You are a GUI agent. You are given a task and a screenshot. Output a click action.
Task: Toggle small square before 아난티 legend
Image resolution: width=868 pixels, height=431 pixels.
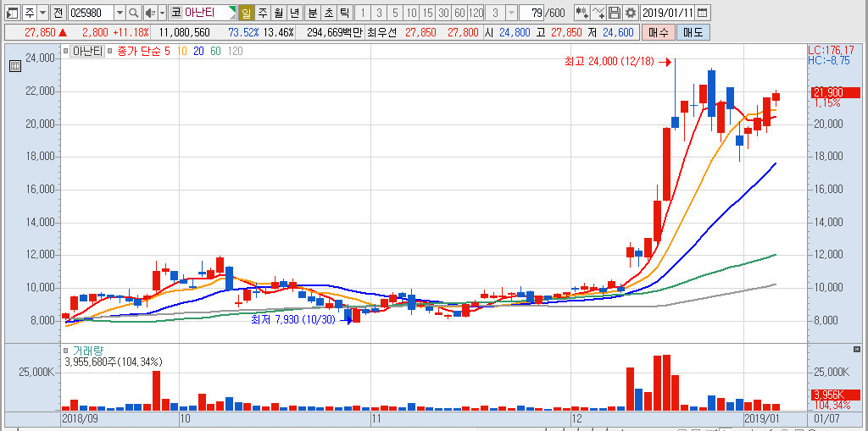65,52
